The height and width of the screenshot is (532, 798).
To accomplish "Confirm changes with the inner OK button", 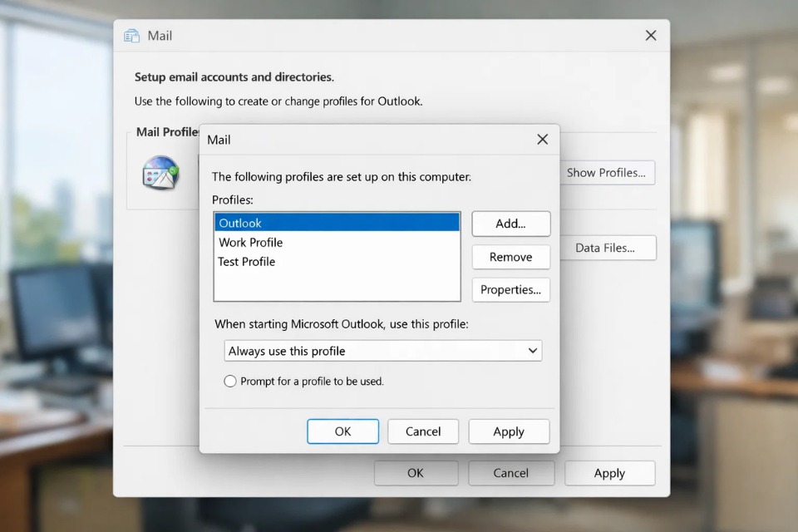I will click(342, 431).
